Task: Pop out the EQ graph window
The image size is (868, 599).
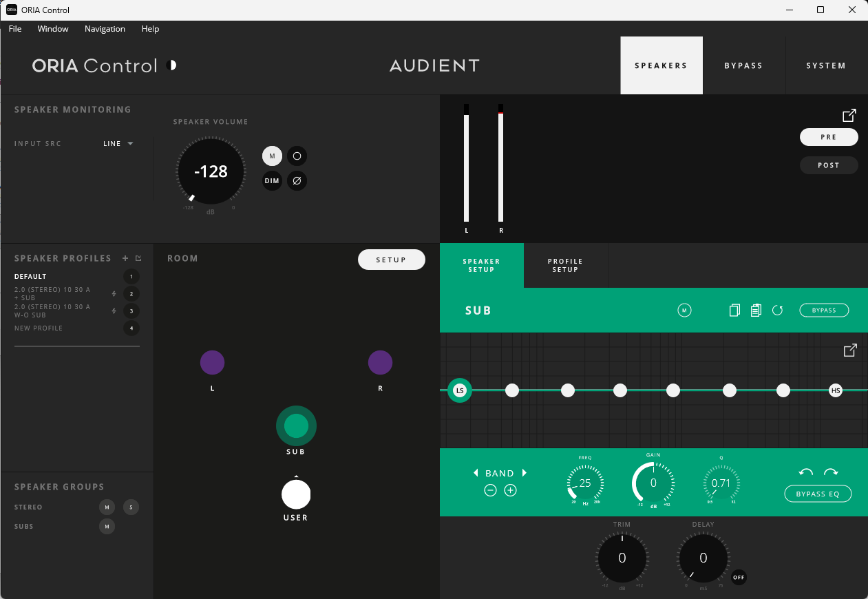Action: (850, 350)
